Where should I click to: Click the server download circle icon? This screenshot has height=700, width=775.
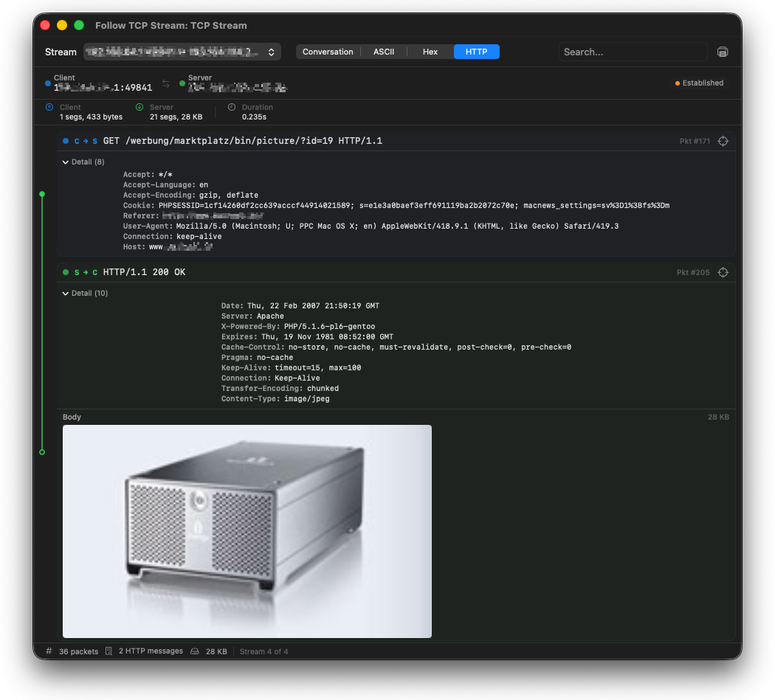(x=139, y=107)
